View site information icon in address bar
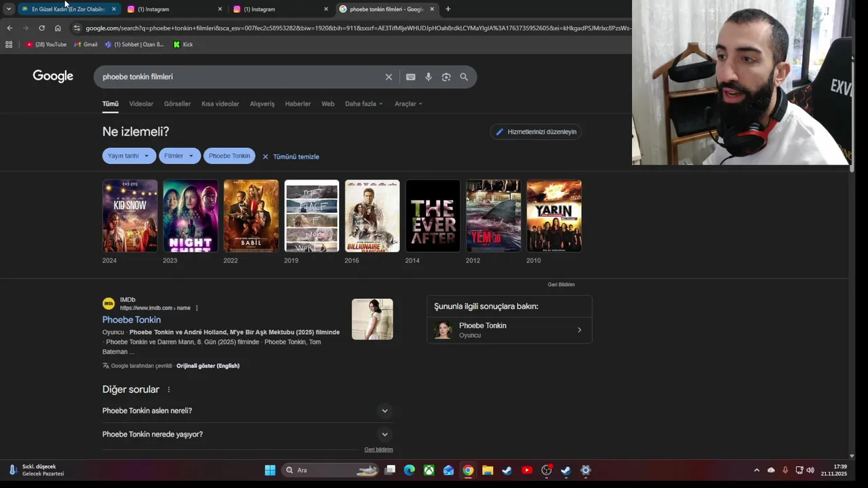 tap(77, 28)
